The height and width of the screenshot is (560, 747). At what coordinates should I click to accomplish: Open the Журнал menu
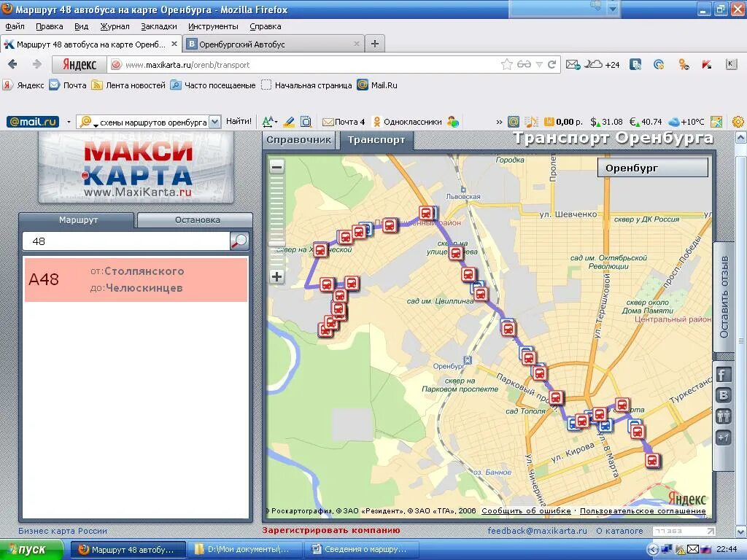[115, 26]
